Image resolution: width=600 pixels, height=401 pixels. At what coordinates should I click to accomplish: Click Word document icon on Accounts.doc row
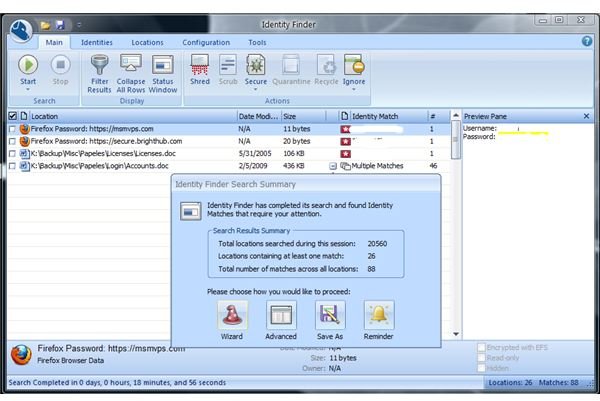[x=24, y=166]
